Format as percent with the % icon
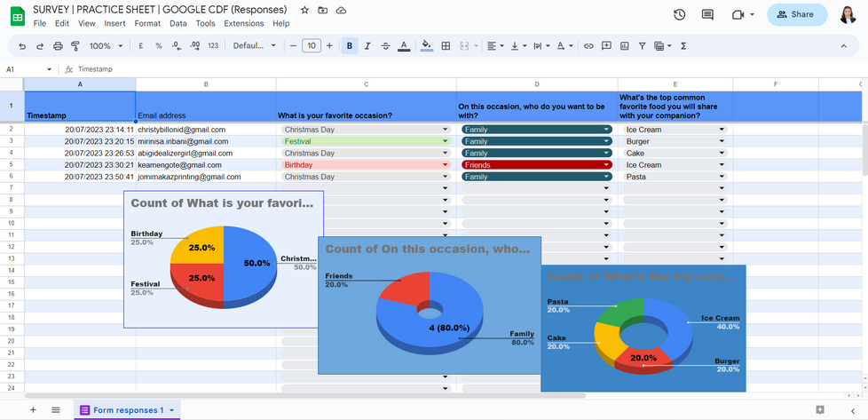Image resolution: width=868 pixels, height=420 pixels. pyautogui.click(x=158, y=46)
